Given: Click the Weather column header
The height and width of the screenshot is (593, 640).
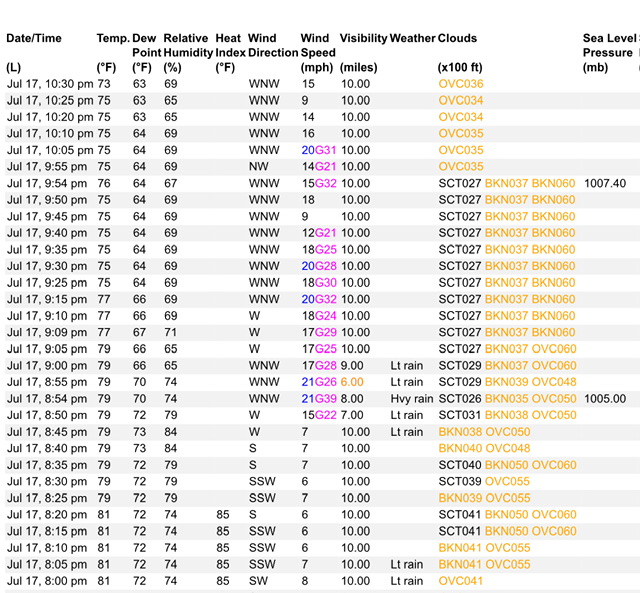Looking at the screenshot, I should (x=412, y=38).
